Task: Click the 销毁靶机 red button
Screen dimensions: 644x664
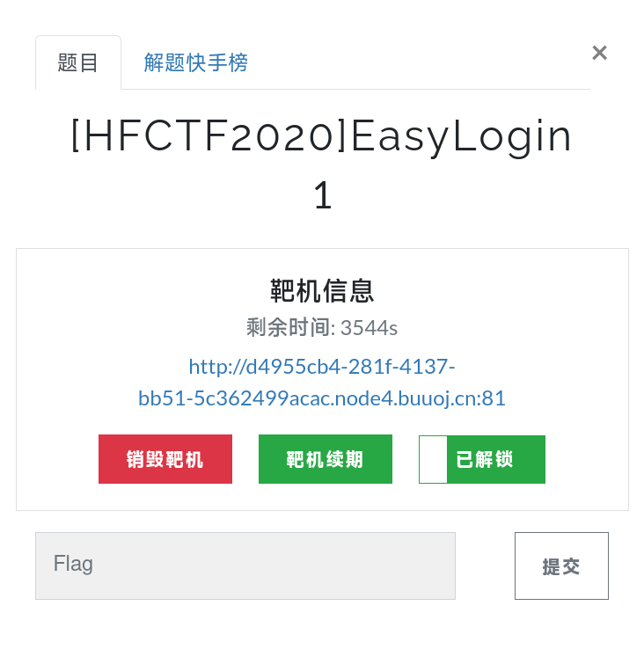Action: tap(165, 458)
